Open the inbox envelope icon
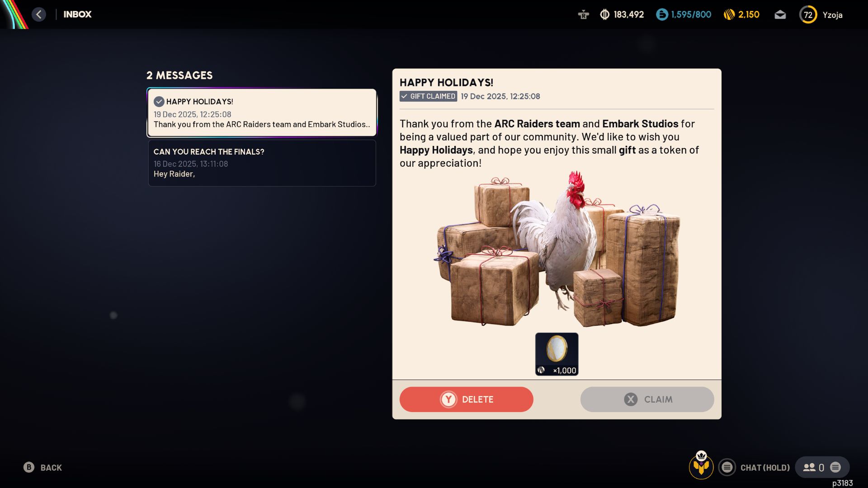 pyautogui.click(x=780, y=15)
